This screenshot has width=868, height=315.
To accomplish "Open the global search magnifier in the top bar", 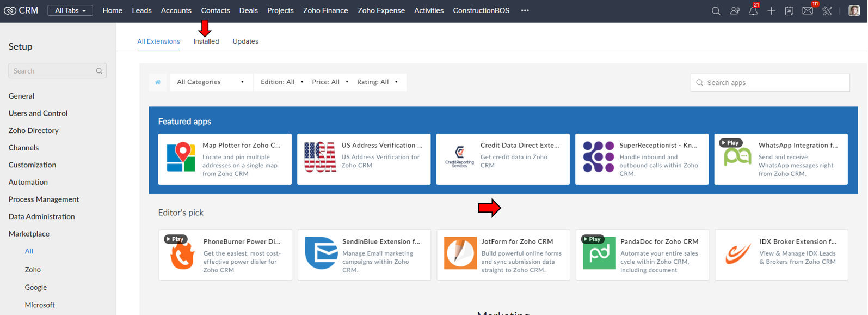I will tap(716, 11).
